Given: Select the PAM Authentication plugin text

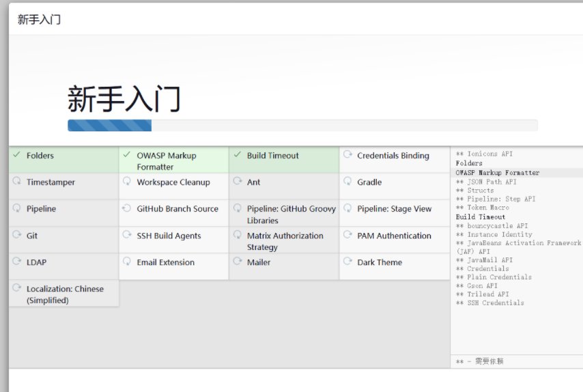Looking at the screenshot, I should coord(394,236).
